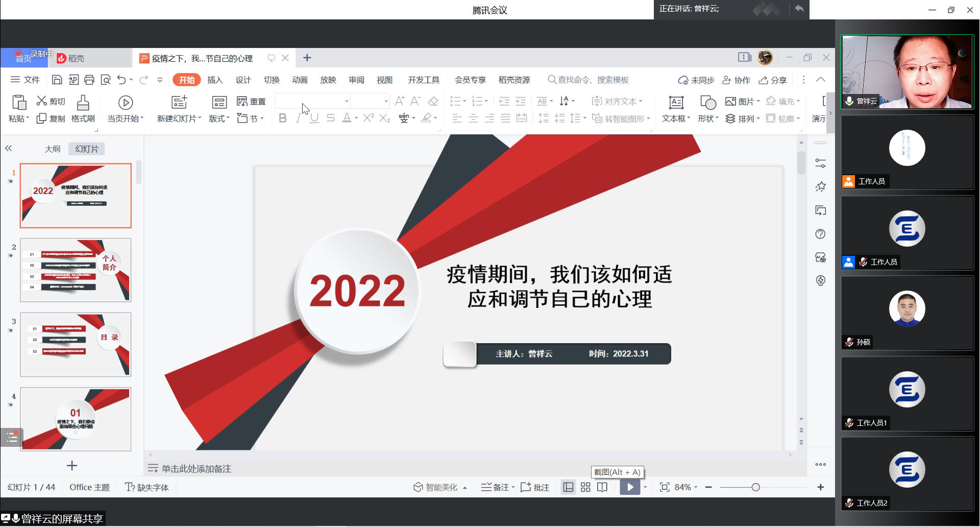
Task: Open the font name dropdown
Action: point(347,101)
